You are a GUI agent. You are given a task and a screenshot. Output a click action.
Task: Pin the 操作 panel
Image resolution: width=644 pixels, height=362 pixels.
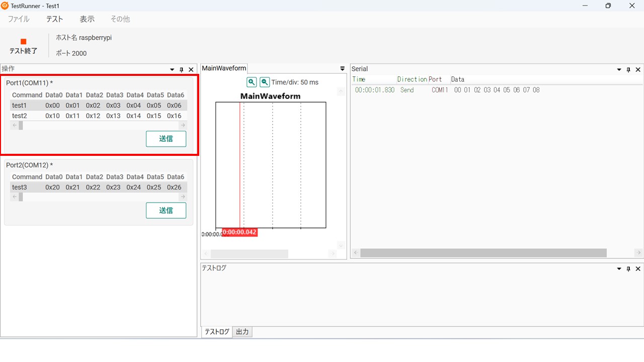[x=182, y=70]
